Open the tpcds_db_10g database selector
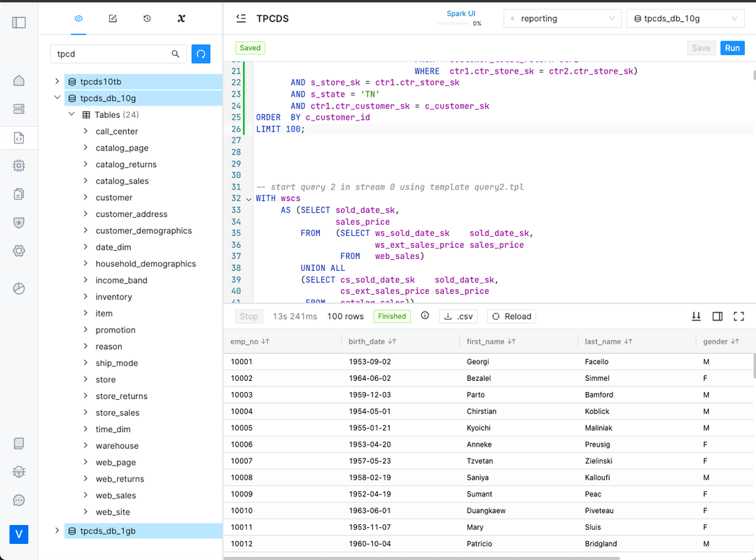The image size is (756, 560). point(685,18)
